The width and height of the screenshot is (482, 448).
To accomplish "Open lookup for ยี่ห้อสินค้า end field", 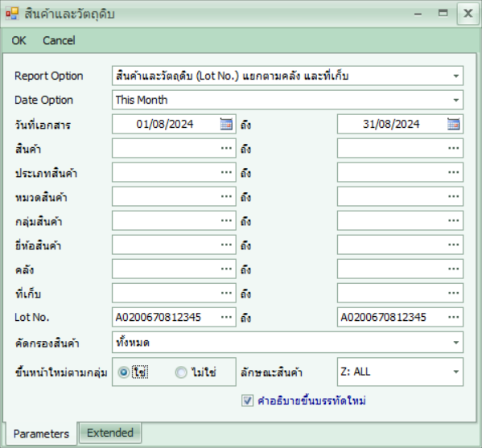I will coord(453,245).
